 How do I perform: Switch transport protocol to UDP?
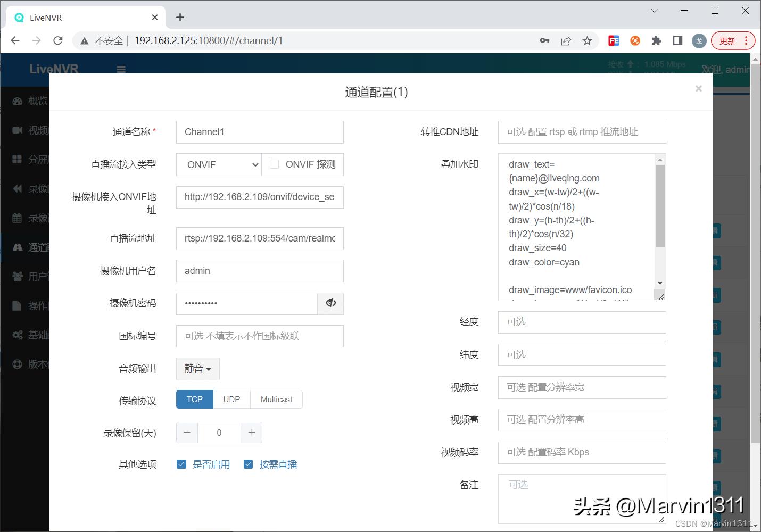[231, 399]
